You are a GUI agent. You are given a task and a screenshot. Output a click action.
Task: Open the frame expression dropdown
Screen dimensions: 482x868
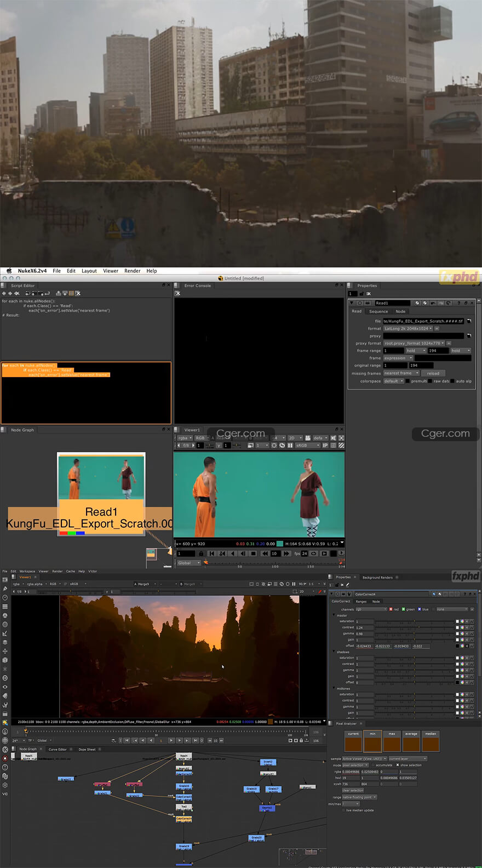pos(398,358)
